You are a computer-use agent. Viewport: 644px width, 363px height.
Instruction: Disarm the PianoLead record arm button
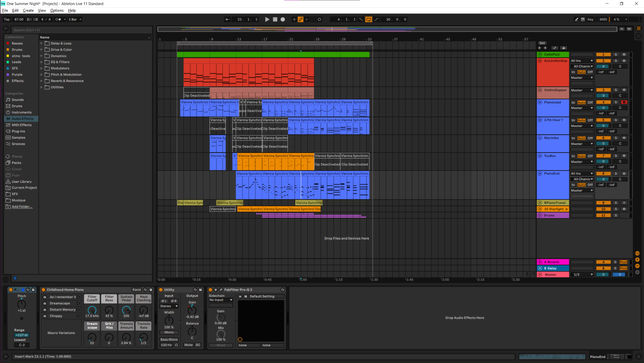click(x=624, y=102)
